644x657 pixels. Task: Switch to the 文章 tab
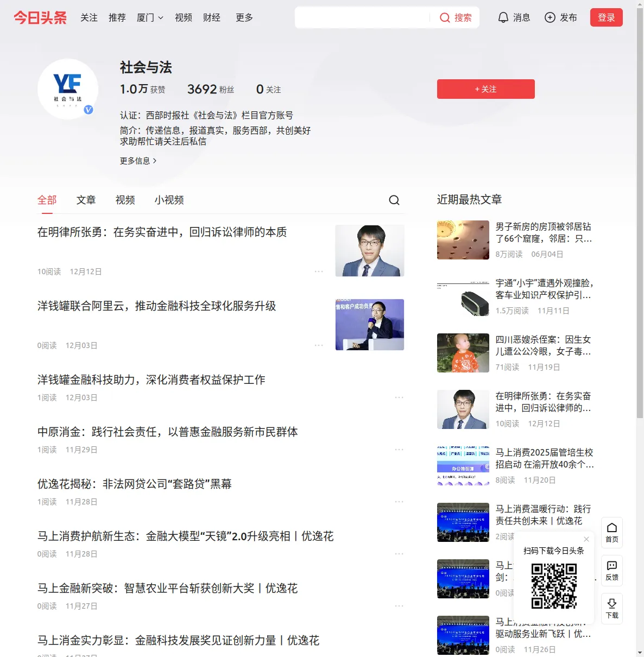click(x=86, y=200)
